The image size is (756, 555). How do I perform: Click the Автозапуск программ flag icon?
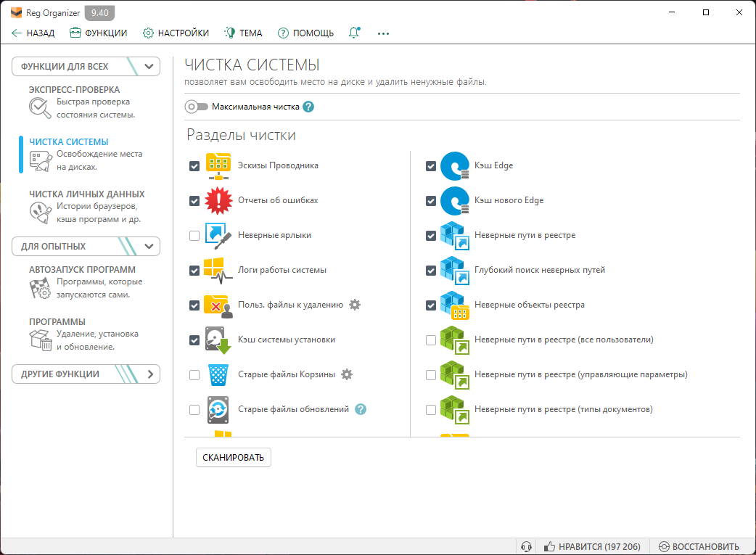tap(40, 288)
